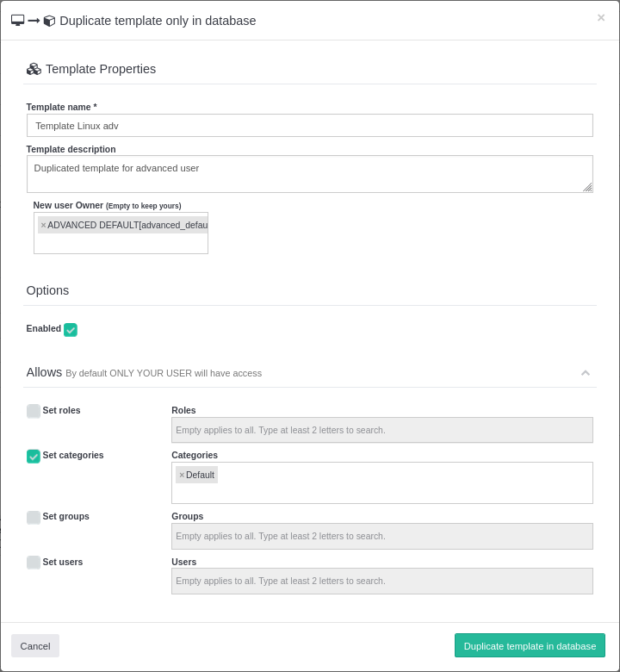Viewport: 620px width, 672px height.
Task: Close the duplicate template dialog
Action: pos(601,17)
